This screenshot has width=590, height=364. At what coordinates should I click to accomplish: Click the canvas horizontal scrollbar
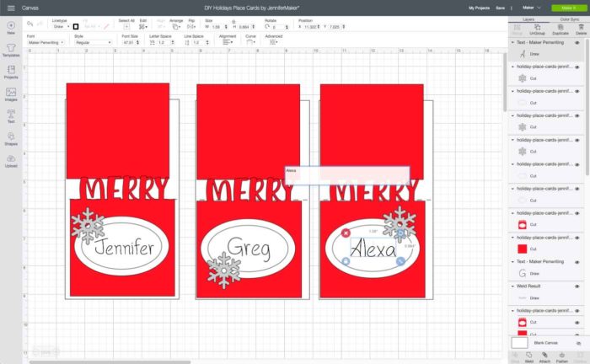[110, 362]
